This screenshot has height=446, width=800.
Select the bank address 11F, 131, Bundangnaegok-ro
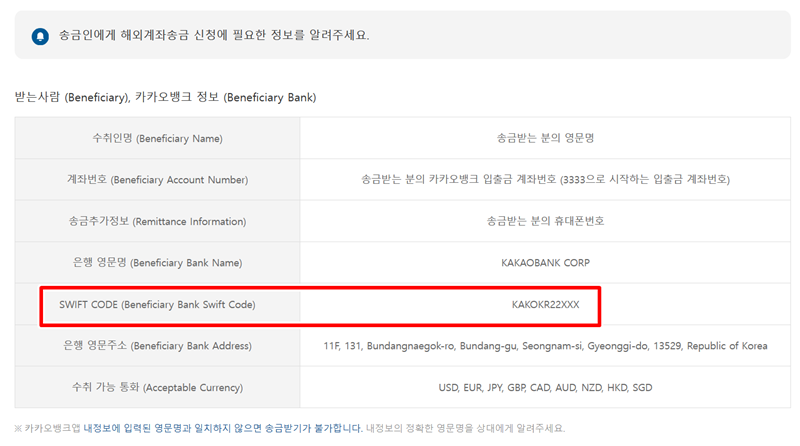click(545, 346)
